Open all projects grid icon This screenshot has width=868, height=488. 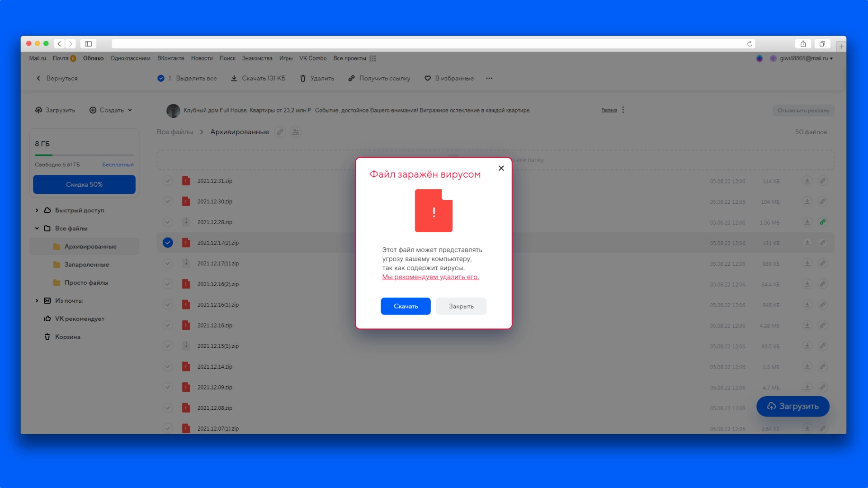coord(373,58)
